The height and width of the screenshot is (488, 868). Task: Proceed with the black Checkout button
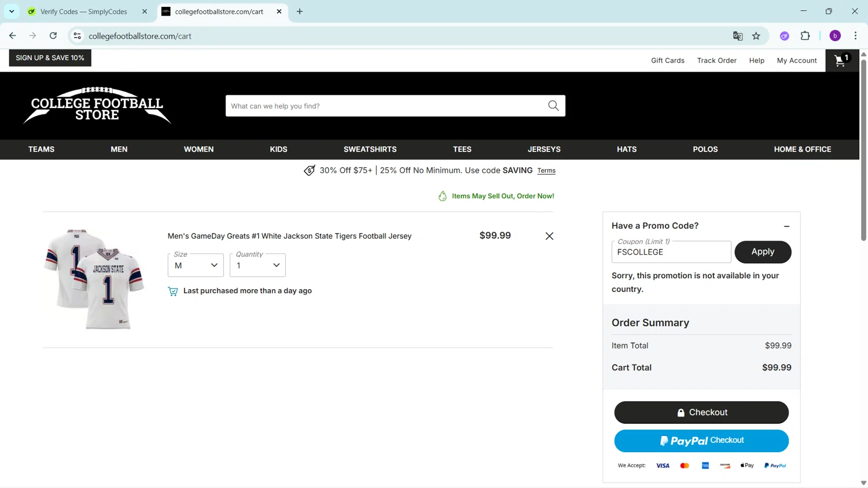click(701, 412)
